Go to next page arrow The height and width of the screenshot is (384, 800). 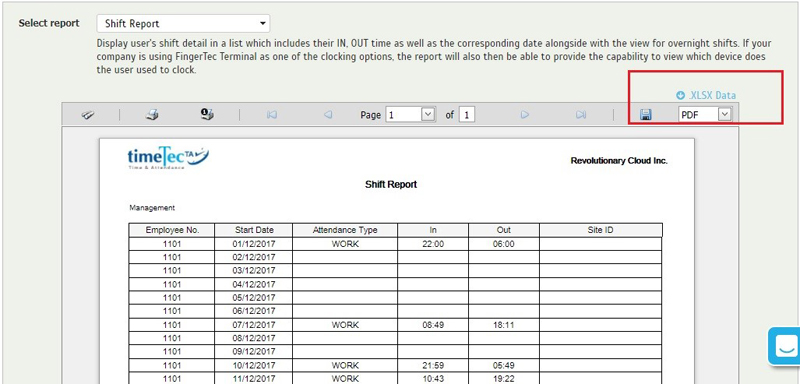524,115
